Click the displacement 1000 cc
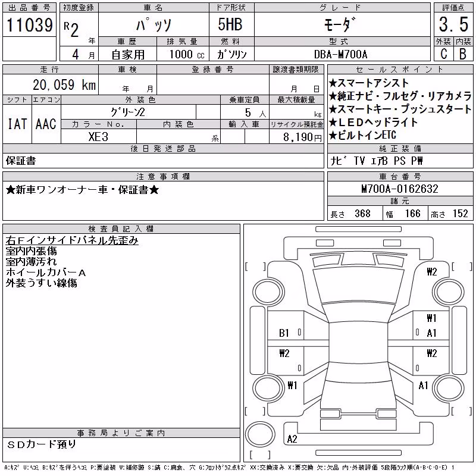The height and width of the screenshot is (476, 476). (x=187, y=55)
